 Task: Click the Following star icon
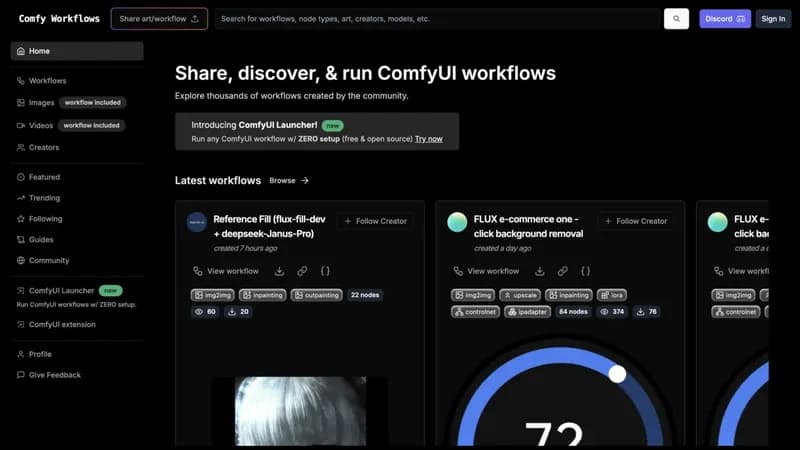click(20, 219)
